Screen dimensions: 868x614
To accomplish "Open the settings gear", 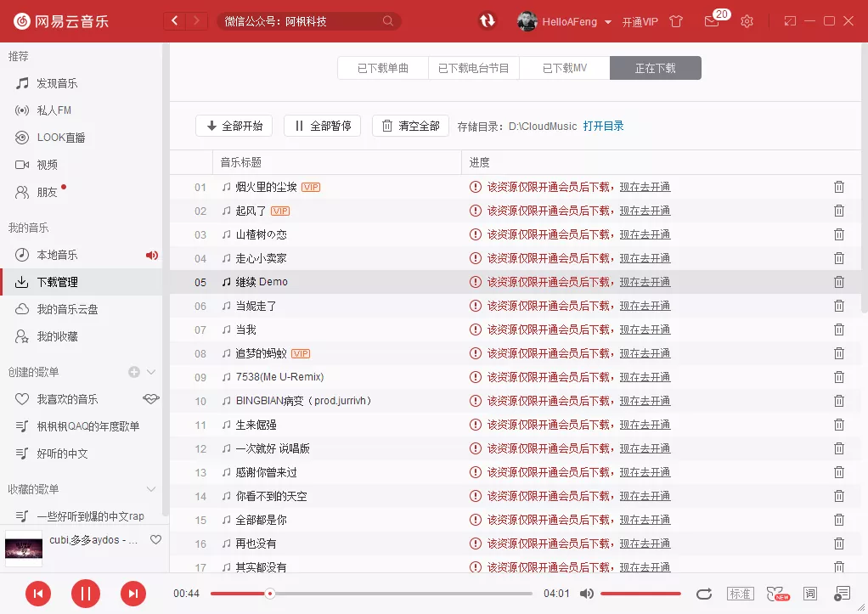I will (747, 21).
